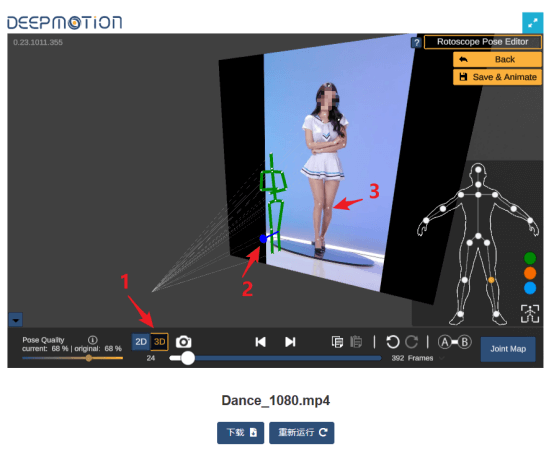Click the focus-on-character frame icon
This screenshot has height=460, width=554.
click(x=530, y=313)
